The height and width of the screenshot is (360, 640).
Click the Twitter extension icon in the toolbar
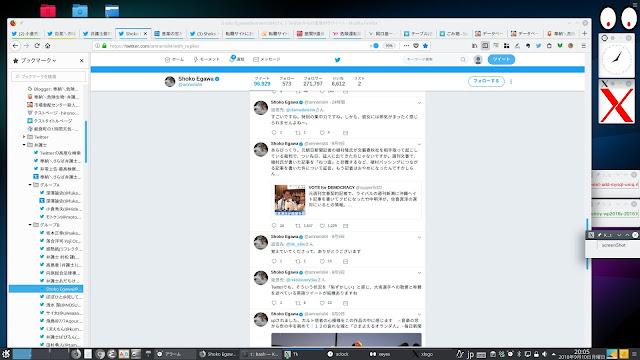point(538,46)
